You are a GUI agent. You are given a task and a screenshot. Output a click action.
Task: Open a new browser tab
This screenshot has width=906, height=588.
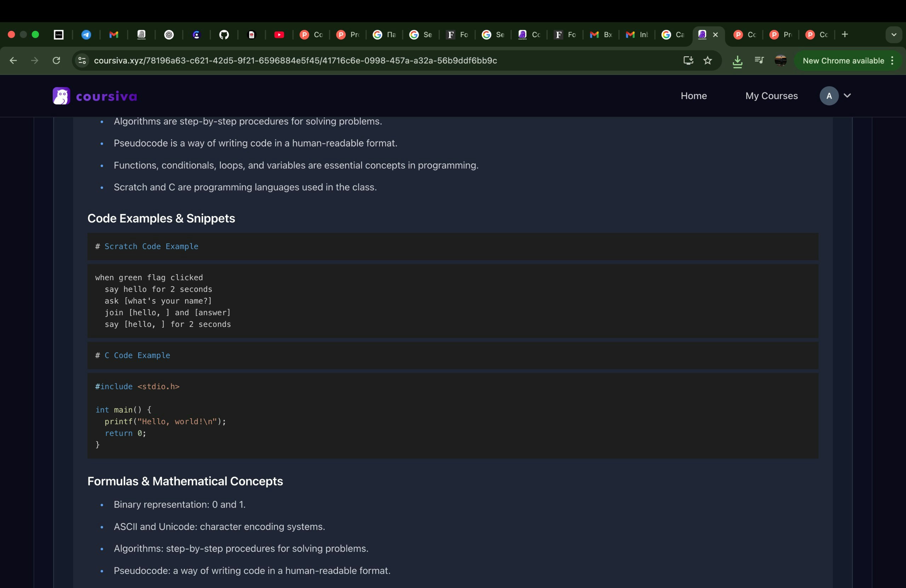point(845,35)
